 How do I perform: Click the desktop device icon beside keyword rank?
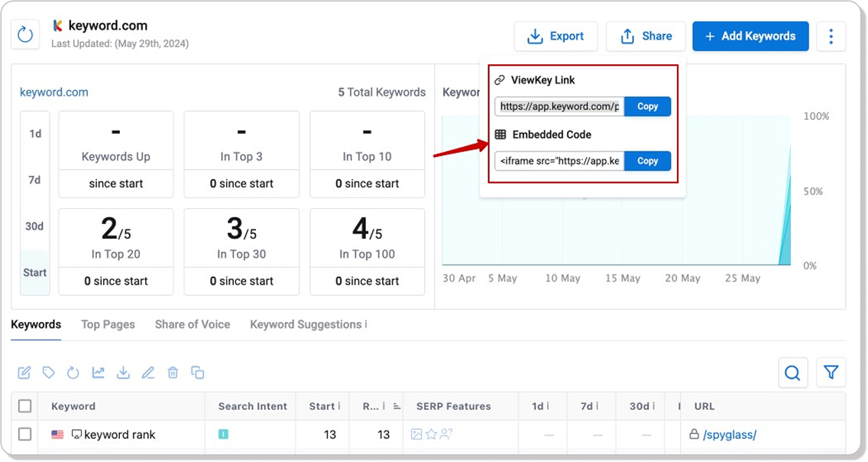[76, 434]
